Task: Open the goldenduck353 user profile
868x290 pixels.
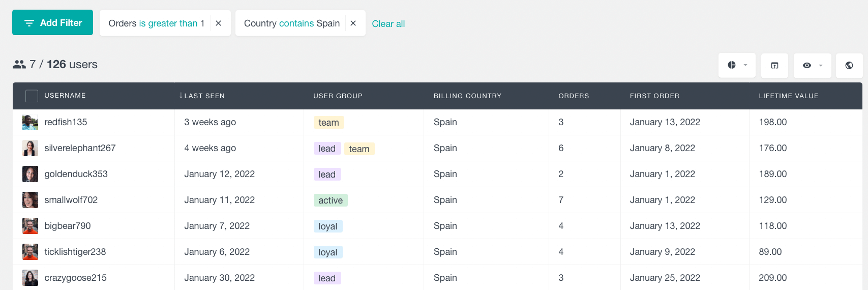Action: (76, 174)
